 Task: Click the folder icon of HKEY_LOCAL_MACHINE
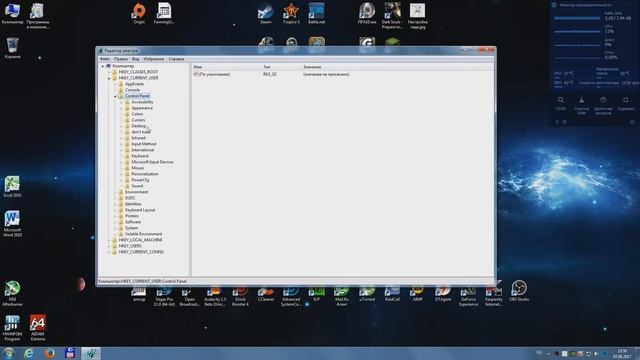pyautogui.click(x=115, y=240)
